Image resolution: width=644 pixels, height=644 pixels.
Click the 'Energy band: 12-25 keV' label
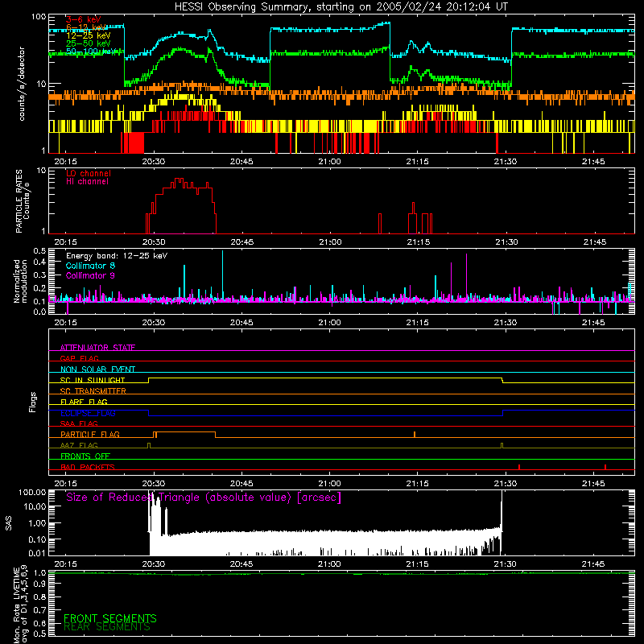coord(117,256)
